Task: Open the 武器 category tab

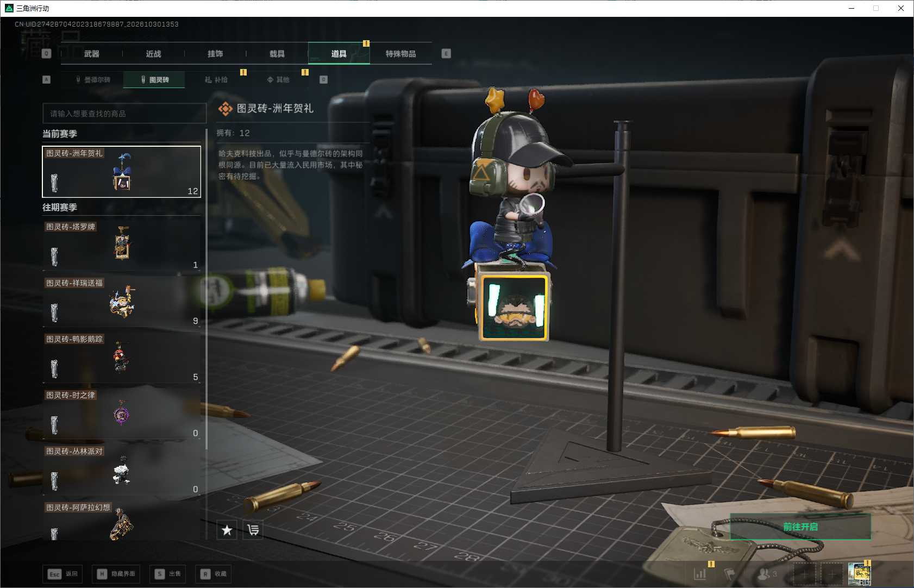Action: pyautogui.click(x=92, y=54)
